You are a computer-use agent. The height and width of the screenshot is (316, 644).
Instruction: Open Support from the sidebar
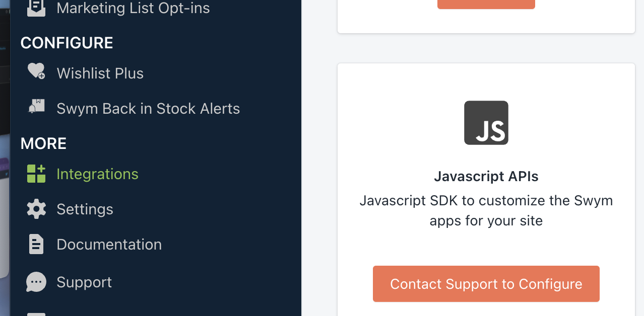[x=84, y=282]
